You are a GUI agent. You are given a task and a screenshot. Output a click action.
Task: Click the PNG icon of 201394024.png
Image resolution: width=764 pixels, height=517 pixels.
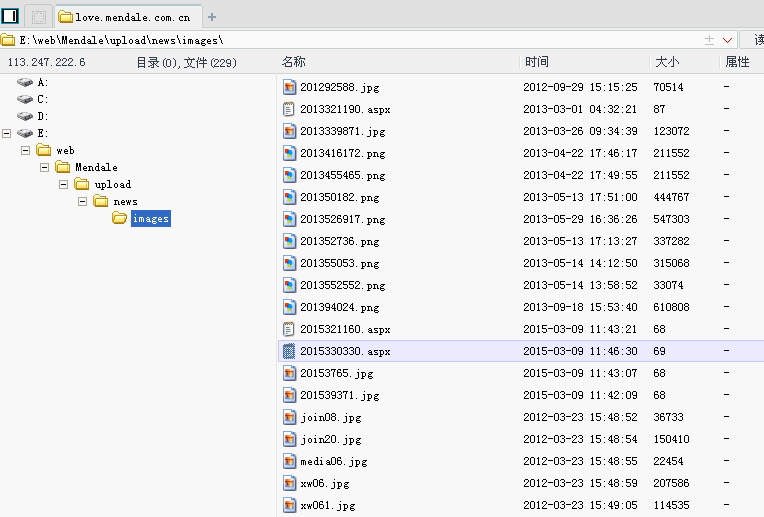[x=289, y=307]
